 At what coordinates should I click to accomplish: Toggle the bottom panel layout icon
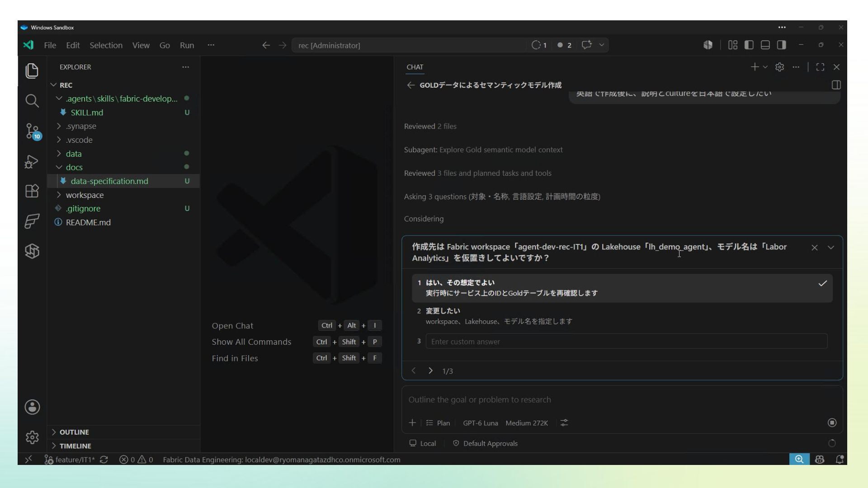[765, 45]
